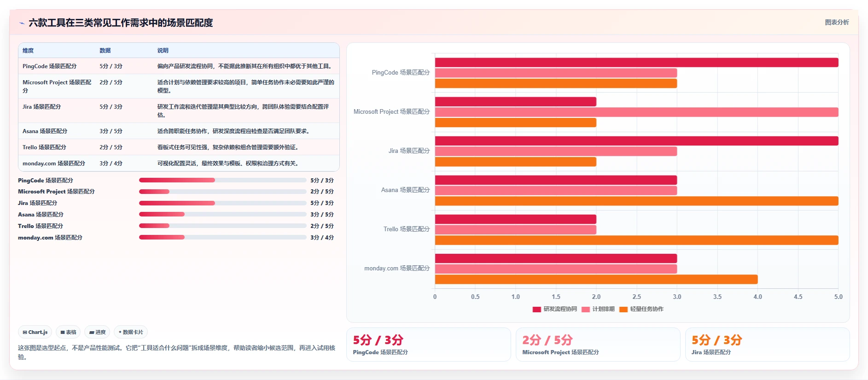Viewport: 868px width, 380px height.
Task: Open the Jira 5分 / 3分 data card
Action: (x=768, y=345)
